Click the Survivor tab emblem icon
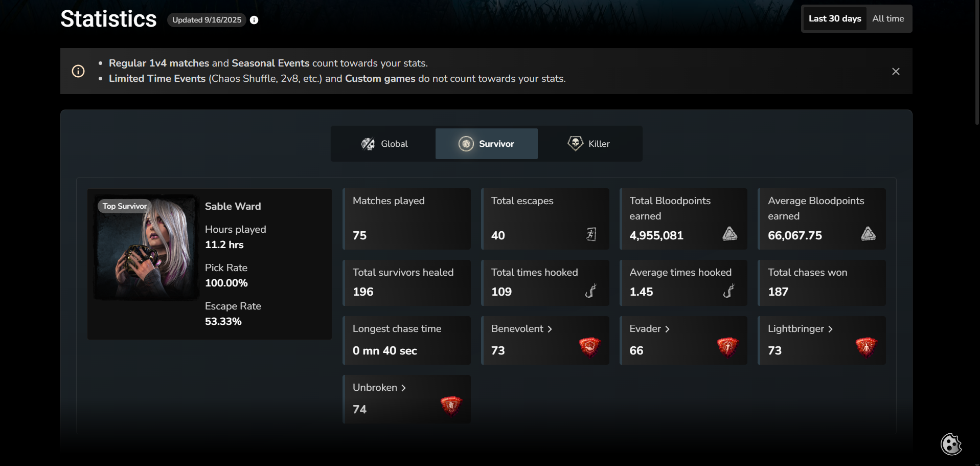980x466 pixels. pyautogui.click(x=466, y=144)
